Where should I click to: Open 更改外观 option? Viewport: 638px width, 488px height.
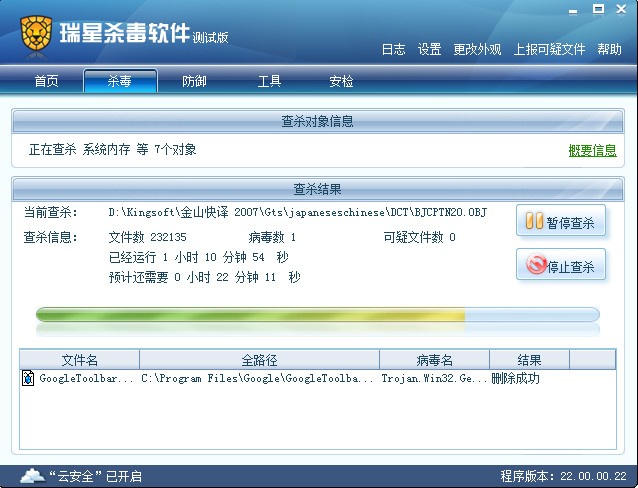point(477,50)
